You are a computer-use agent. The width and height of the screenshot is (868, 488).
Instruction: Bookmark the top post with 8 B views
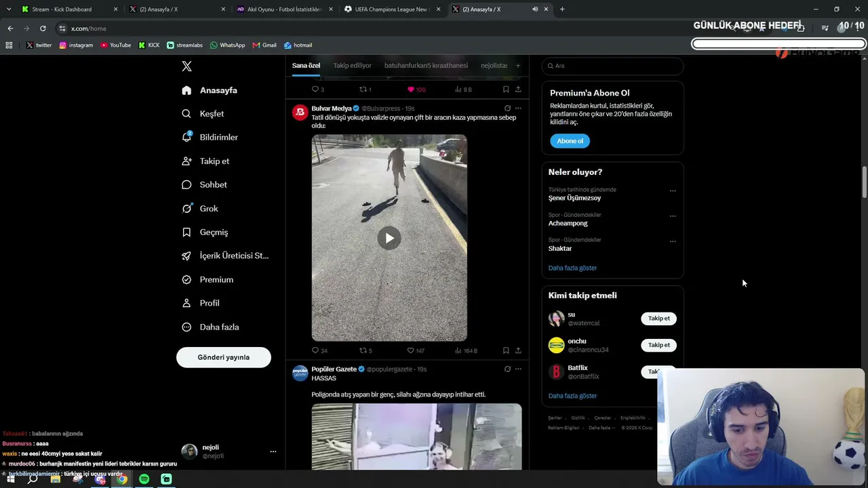pyautogui.click(x=506, y=89)
